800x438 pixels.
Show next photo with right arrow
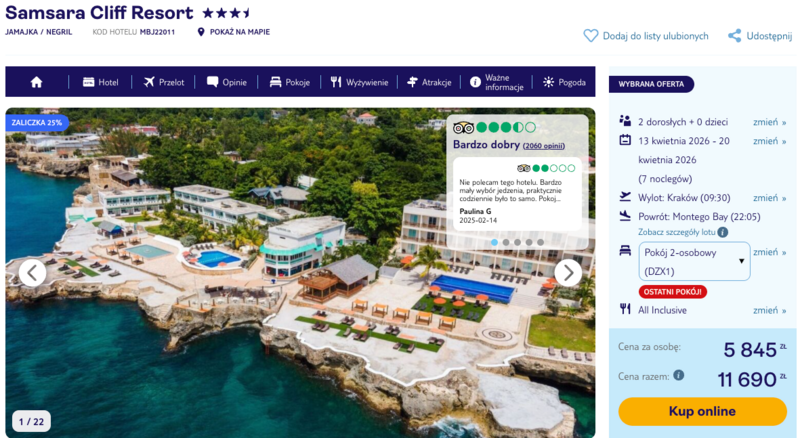click(x=568, y=273)
